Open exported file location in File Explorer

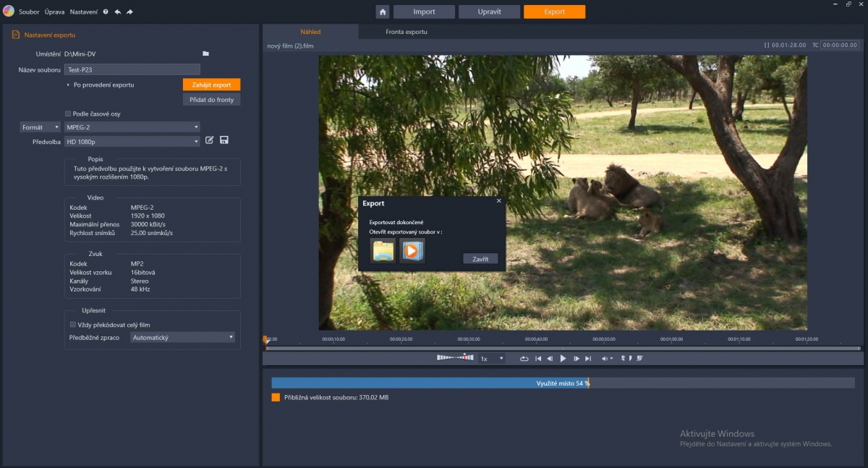(x=383, y=250)
